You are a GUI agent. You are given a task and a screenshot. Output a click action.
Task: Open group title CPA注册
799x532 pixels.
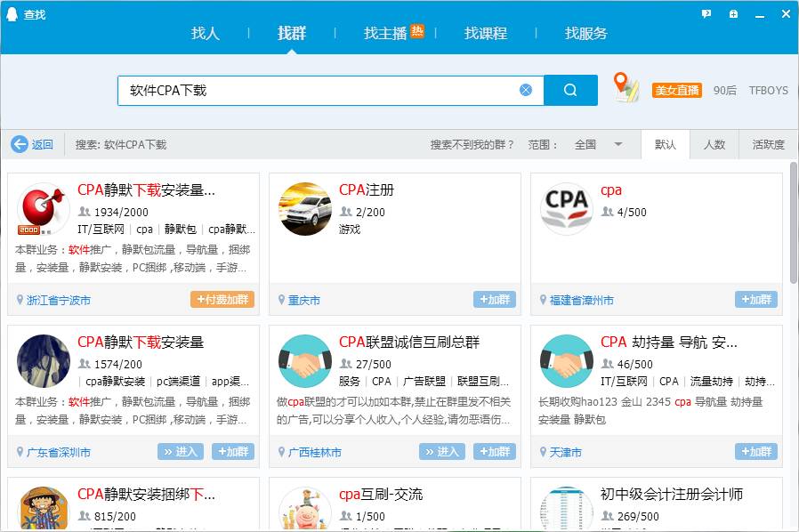pos(367,190)
